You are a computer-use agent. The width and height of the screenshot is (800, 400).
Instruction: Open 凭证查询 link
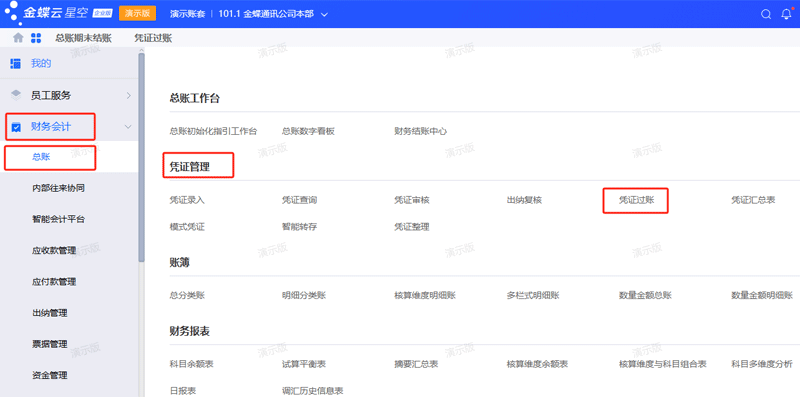pos(299,200)
